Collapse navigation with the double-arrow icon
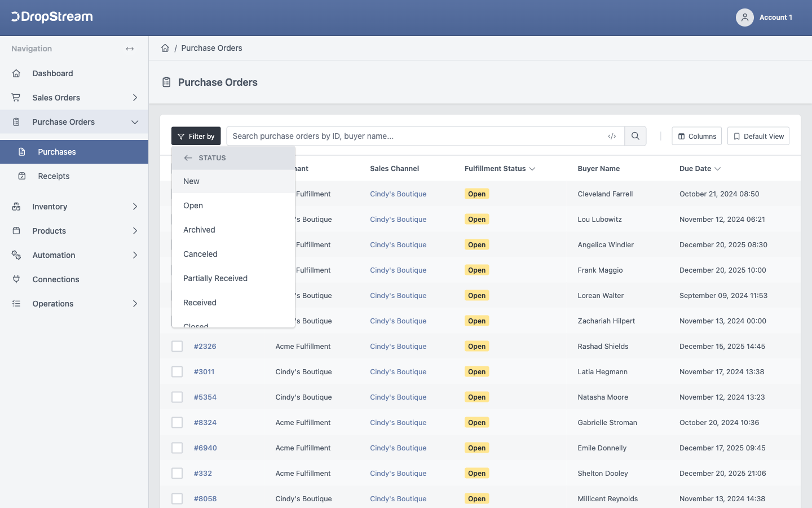 (130, 49)
